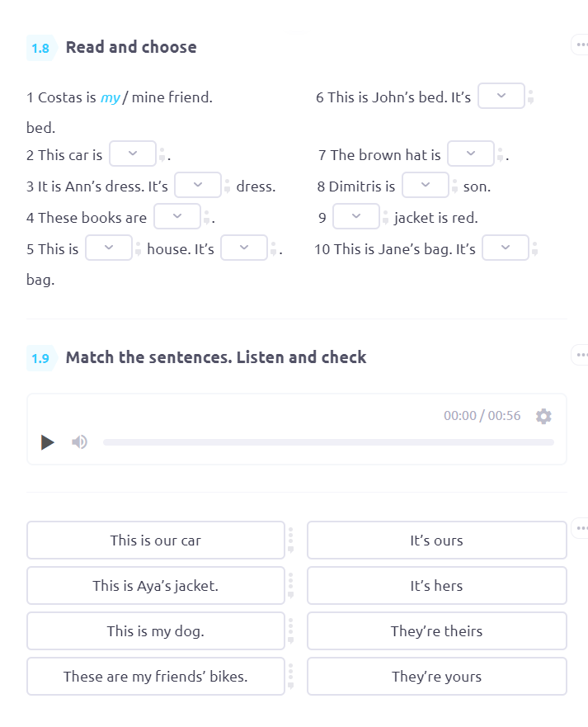Select the 'They're theirs' answer card

click(x=437, y=631)
